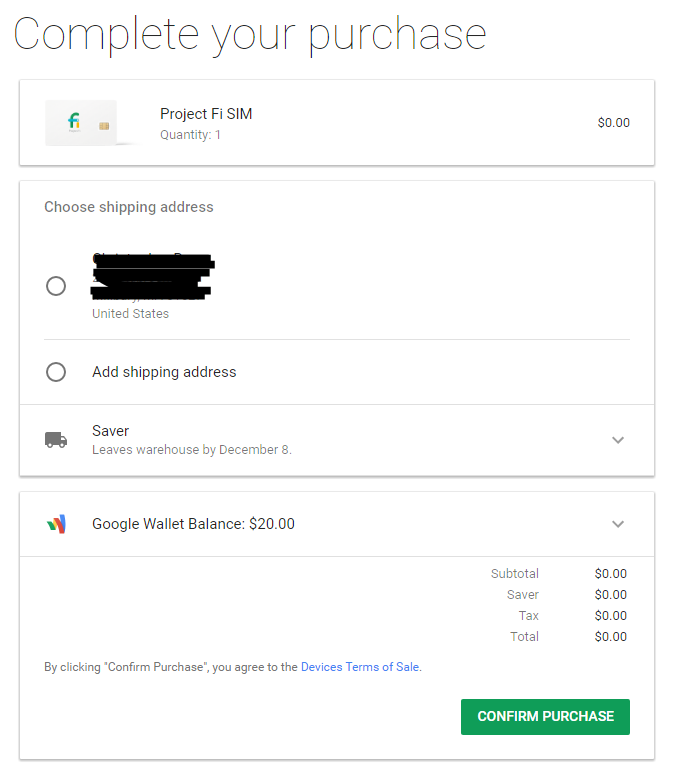This screenshot has width=687, height=773.
Task: Select the saved United States address radio button
Action: (56, 286)
